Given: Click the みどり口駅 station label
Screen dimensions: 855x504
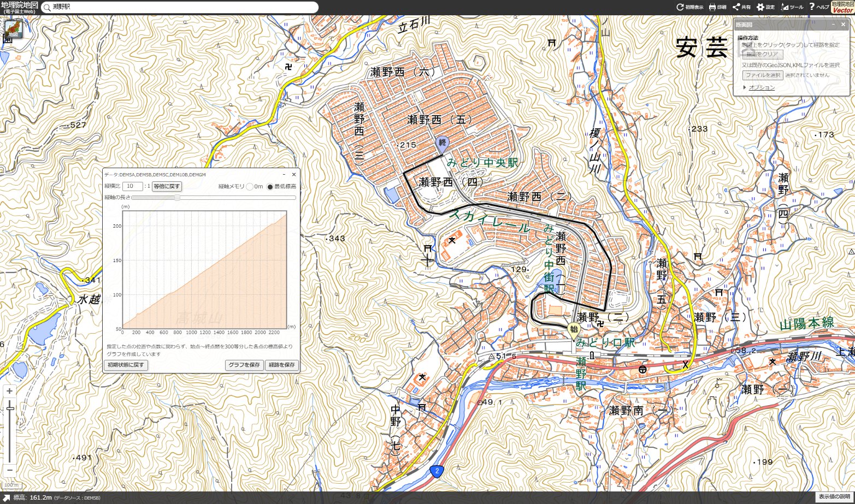Looking at the screenshot, I should point(605,342).
